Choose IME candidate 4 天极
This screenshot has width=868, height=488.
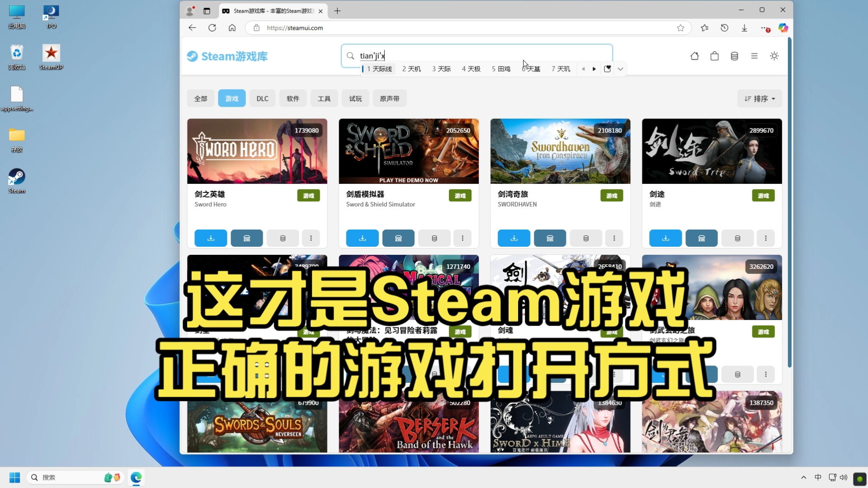471,69
